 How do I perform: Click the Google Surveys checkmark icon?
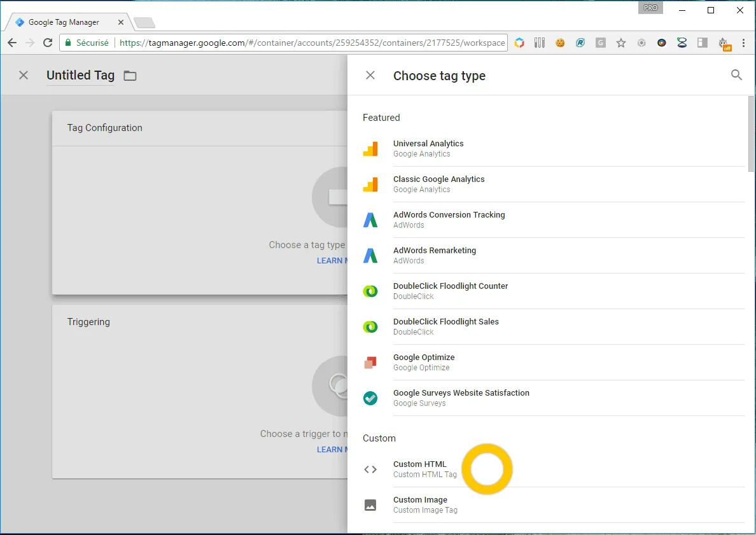[x=370, y=398]
